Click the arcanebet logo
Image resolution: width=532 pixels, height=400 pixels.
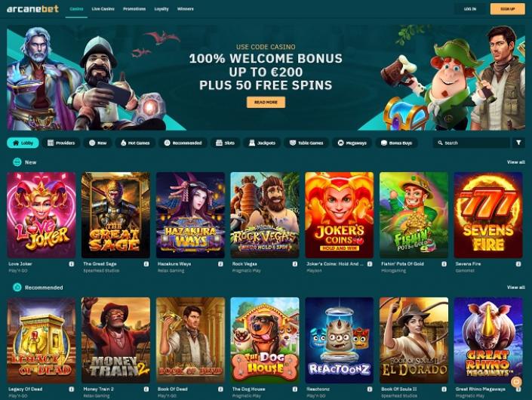(x=32, y=9)
